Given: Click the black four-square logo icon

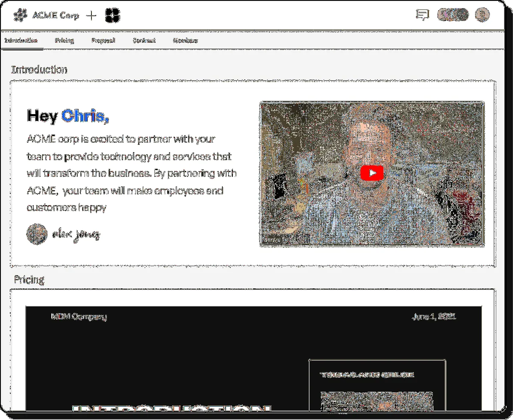Looking at the screenshot, I should point(112,16).
